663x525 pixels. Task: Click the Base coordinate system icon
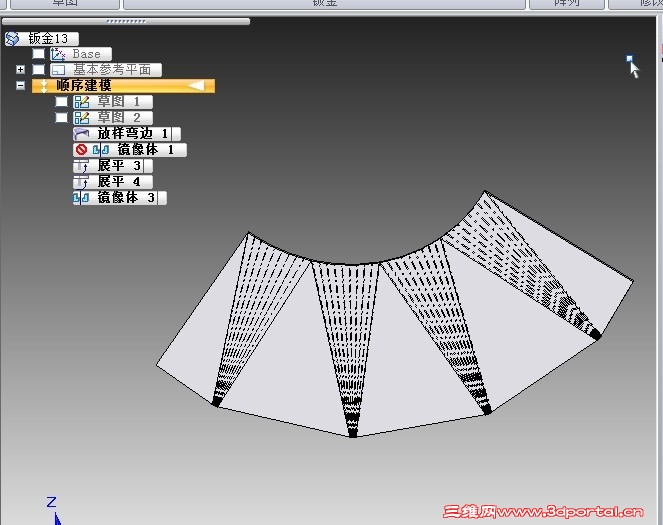coord(58,54)
